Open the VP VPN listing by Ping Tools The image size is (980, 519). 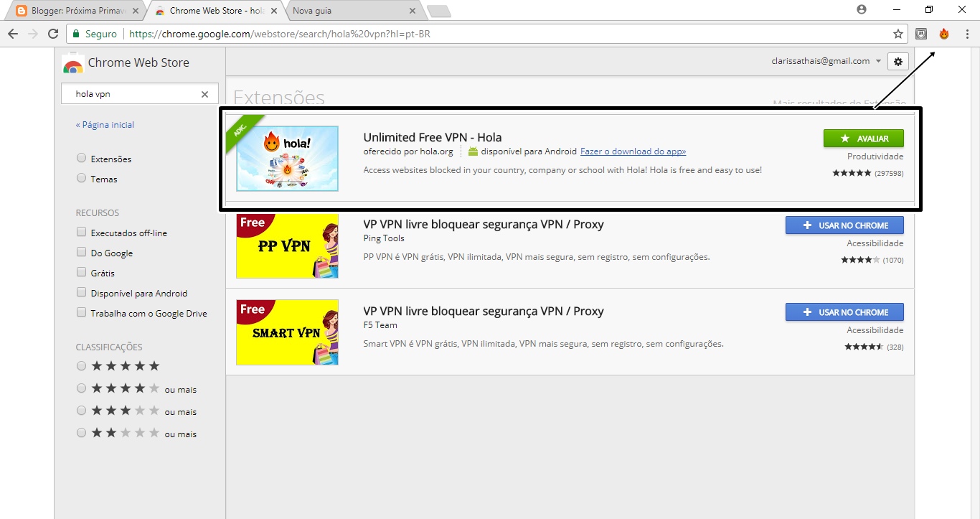(x=484, y=225)
